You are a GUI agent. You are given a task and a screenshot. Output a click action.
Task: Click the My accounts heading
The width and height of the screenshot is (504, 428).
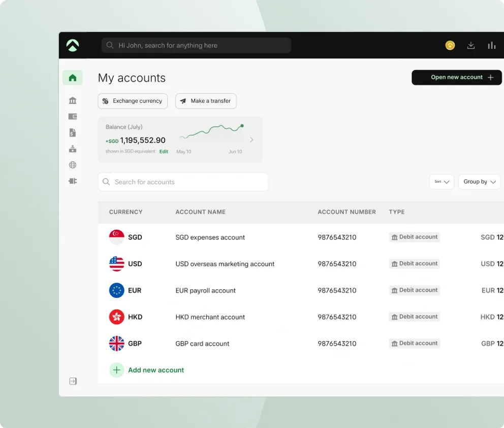132,78
